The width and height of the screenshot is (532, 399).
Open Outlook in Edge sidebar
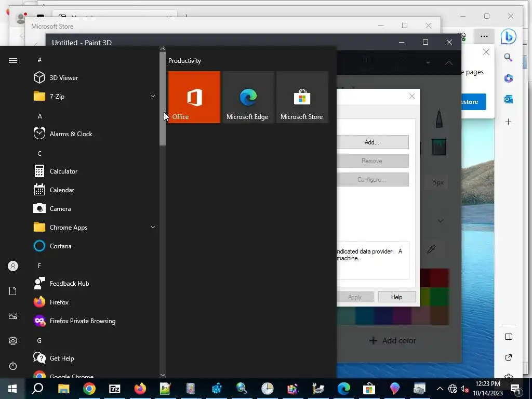click(x=508, y=99)
